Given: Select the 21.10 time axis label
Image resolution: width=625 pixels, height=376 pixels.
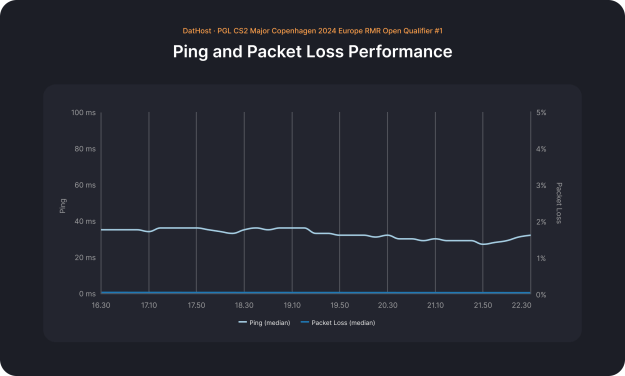Looking at the screenshot, I should 435,305.
